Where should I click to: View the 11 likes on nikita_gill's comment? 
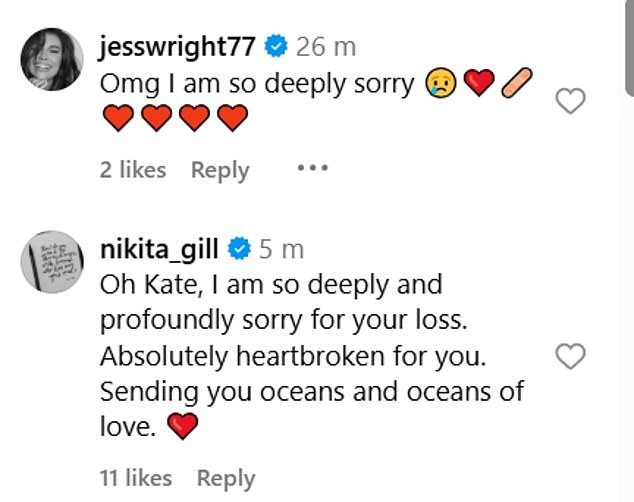pos(136,478)
